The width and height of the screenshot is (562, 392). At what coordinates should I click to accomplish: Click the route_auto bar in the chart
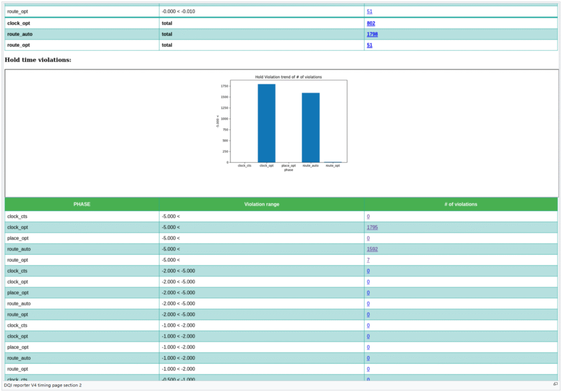pyautogui.click(x=311, y=128)
